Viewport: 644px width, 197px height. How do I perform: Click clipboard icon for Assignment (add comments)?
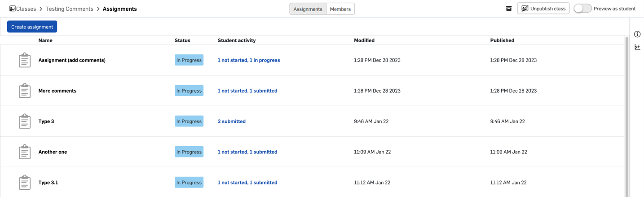[25, 60]
